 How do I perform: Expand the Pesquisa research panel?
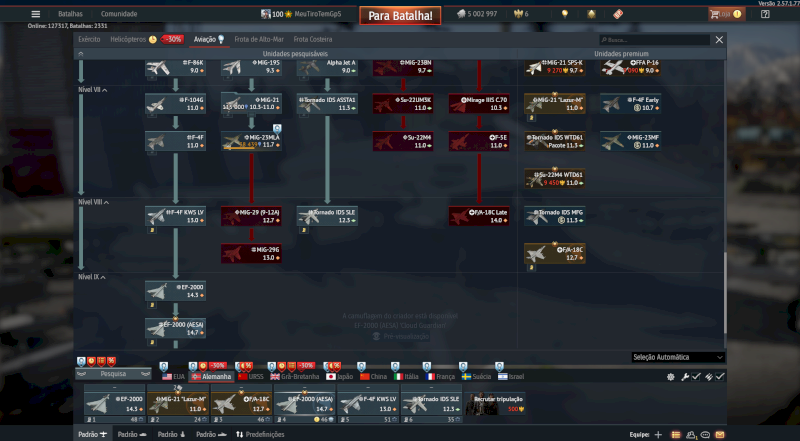(x=113, y=374)
